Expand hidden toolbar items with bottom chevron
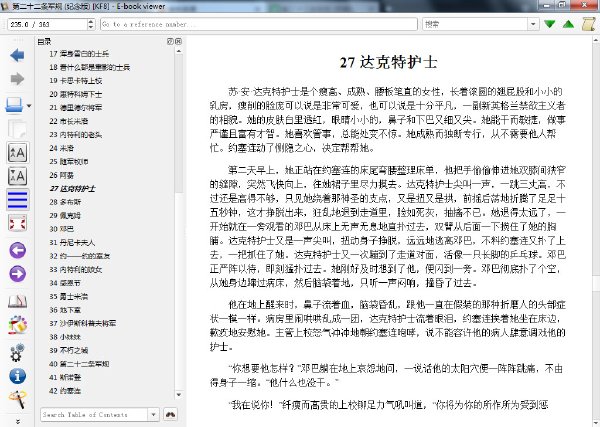The image size is (600, 427). (x=17, y=422)
